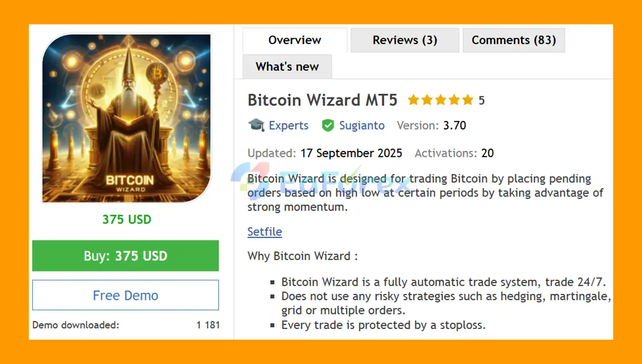Open the Comments (83) tab
The height and width of the screenshot is (364, 642).
514,40
